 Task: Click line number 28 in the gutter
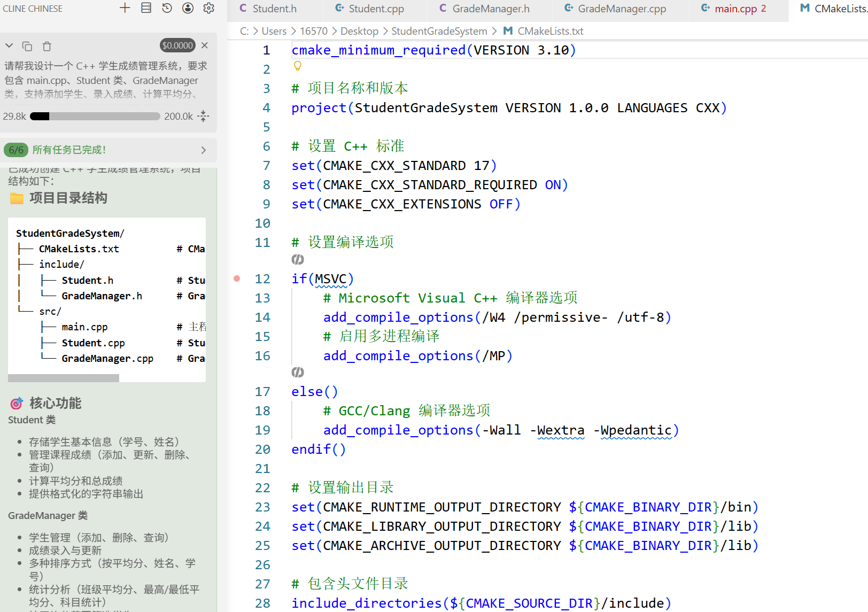pos(262,603)
